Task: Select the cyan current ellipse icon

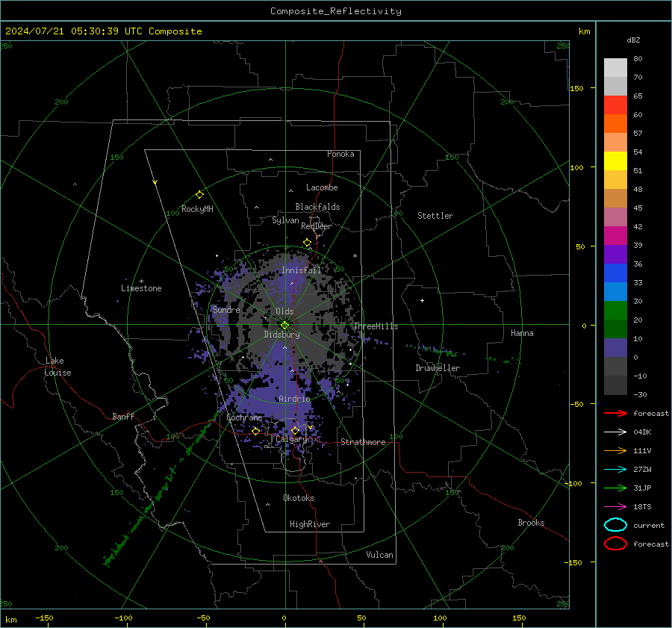Action: 615,525
